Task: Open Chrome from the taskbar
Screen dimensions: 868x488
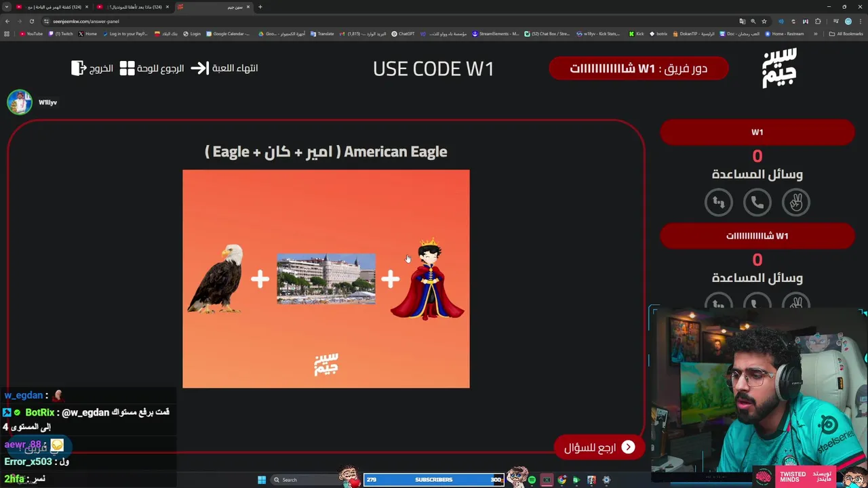Action: (561, 480)
